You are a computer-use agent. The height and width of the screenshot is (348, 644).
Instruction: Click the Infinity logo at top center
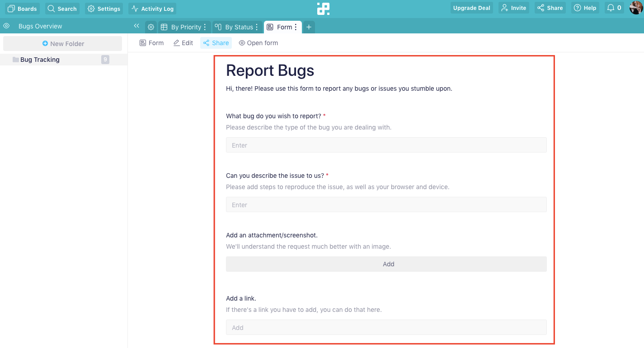[323, 9]
